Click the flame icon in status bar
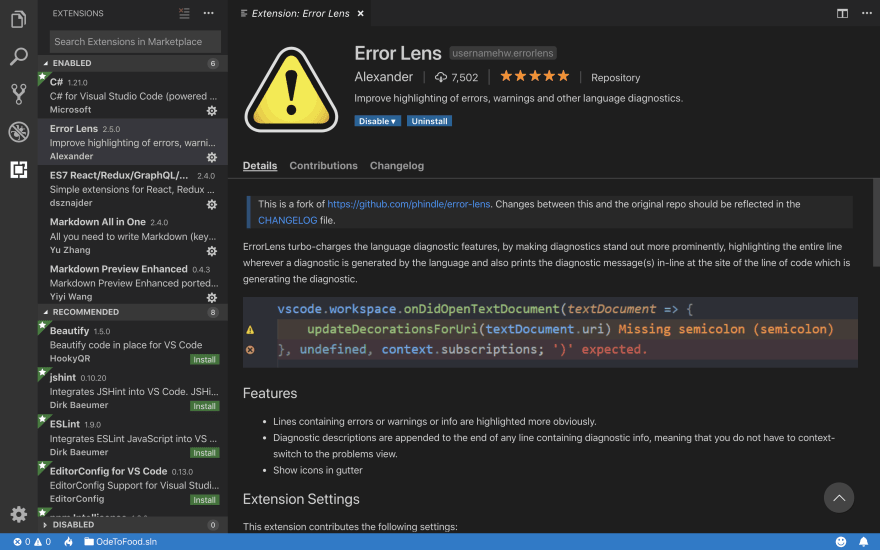Image resolution: width=880 pixels, height=550 pixels. (x=68, y=542)
